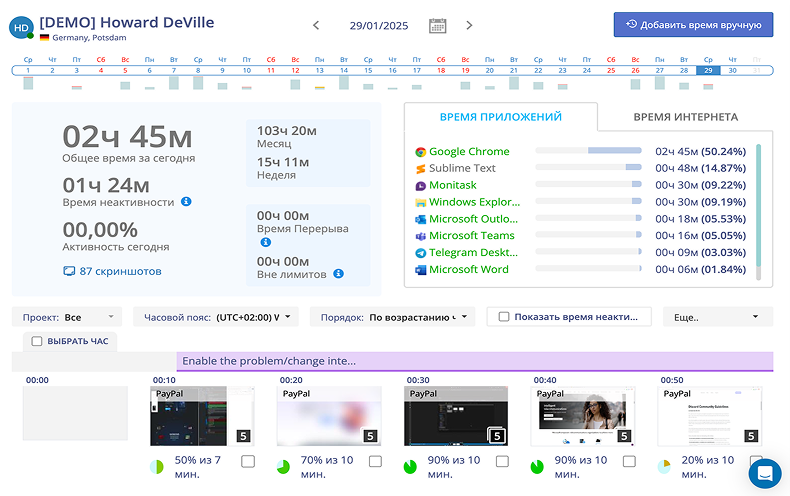790x496 pixels.
Task: Open the 00:20 blurred screenshot thumbnail
Action: point(329,416)
